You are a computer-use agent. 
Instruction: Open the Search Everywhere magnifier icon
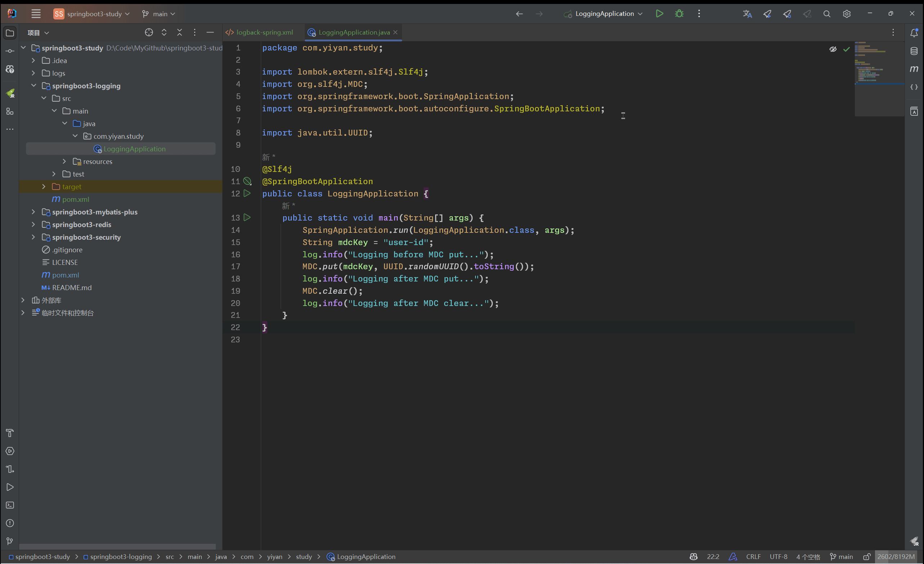[x=826, y=14]
